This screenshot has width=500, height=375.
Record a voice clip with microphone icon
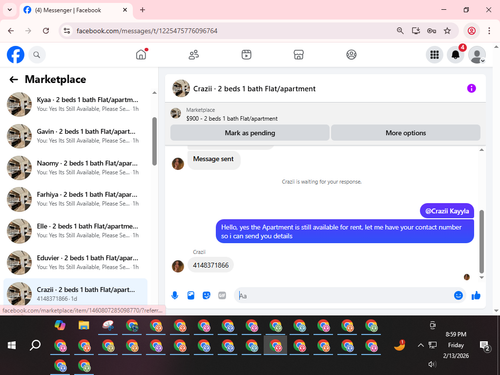pos(175,295)
